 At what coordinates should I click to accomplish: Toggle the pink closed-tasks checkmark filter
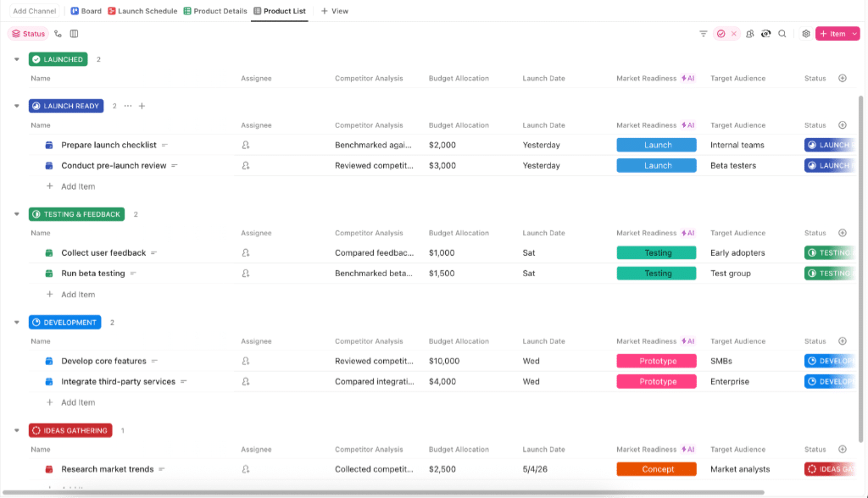pyautogui.click(x=721, y=34)
